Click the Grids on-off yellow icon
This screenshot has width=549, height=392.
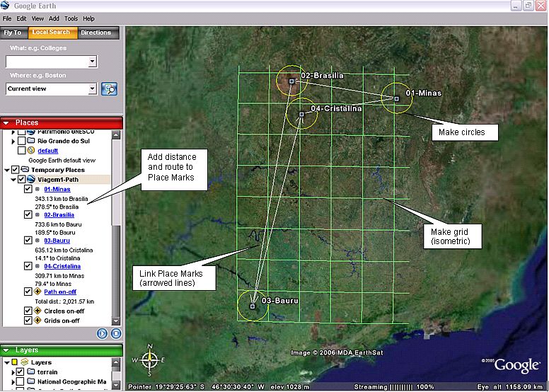(x=37, y=321)
